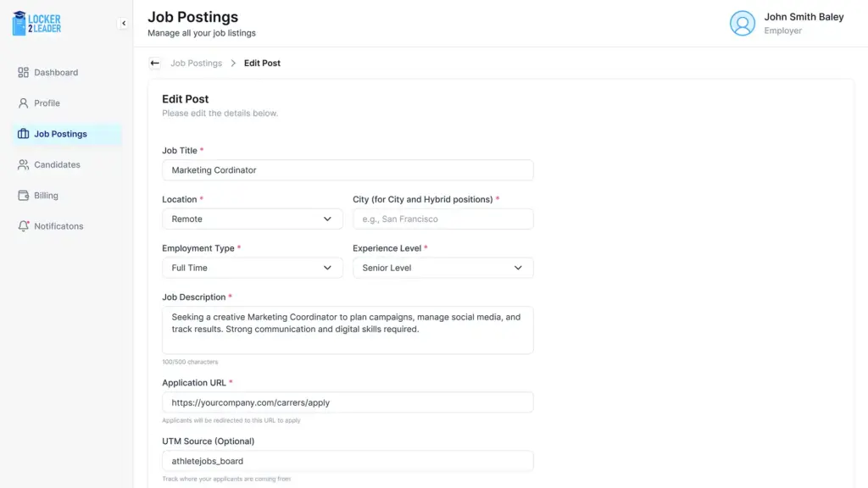This screenshot has height=488, width=868.
Task: Click the Profile person icon
Action: coord(24,103)
